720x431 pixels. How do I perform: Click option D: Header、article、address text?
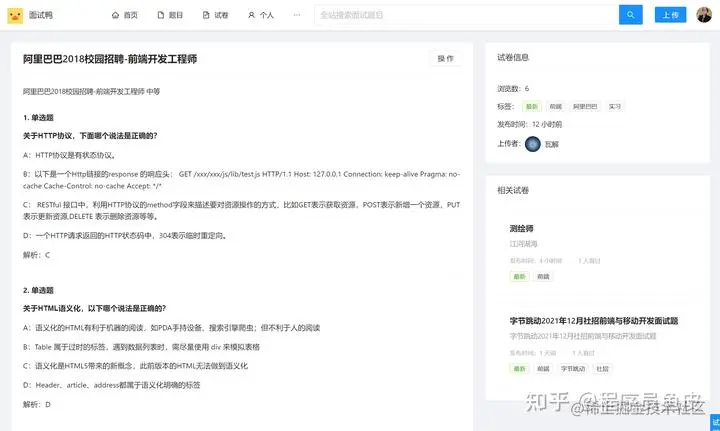click(112, 385)
